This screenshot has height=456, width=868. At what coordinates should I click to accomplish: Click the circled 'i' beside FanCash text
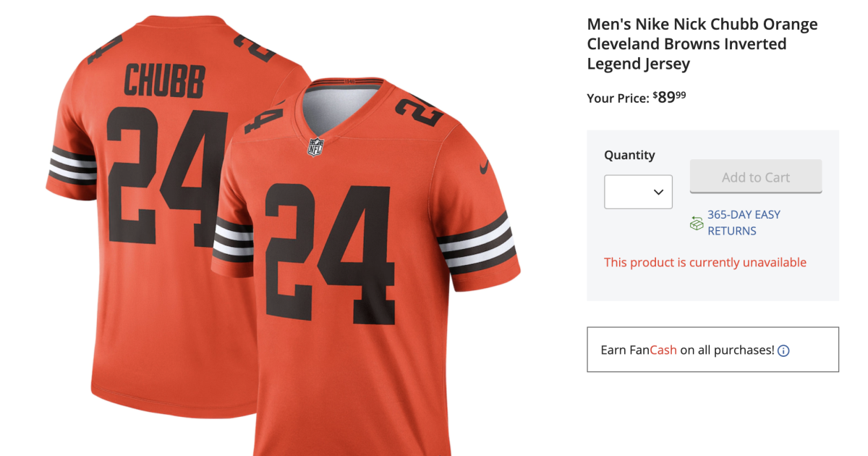(x=783, y=350)
